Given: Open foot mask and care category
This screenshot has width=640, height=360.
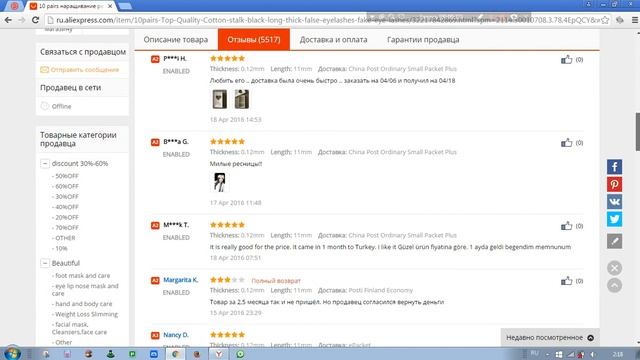Looking at the screenshot, I should pyautogui.click(x=82, y=276).
